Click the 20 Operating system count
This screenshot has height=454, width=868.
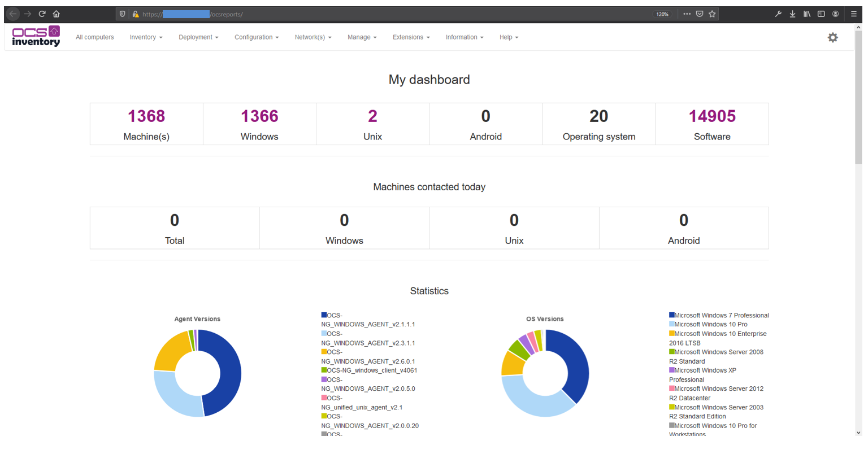point(599,116)
